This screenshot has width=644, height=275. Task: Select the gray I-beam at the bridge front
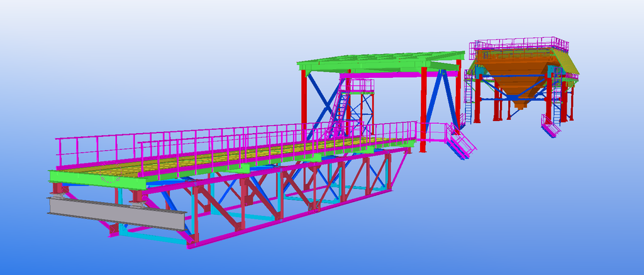113,213
